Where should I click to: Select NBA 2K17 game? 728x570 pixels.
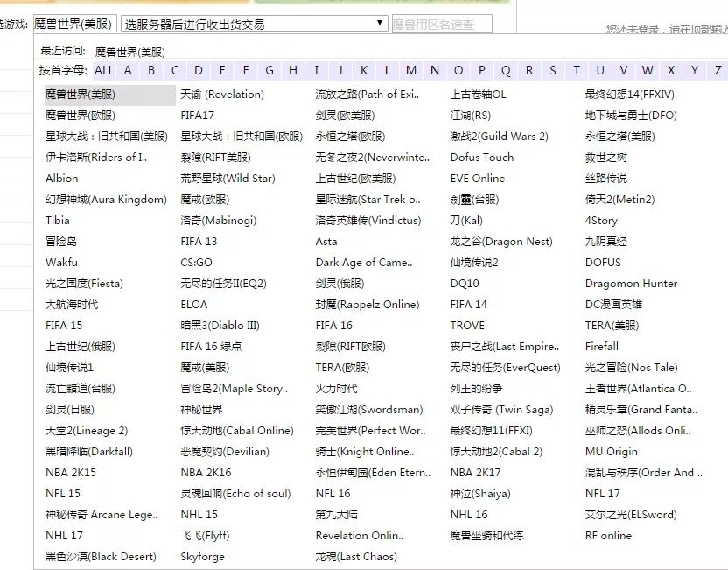pos(475,473)
